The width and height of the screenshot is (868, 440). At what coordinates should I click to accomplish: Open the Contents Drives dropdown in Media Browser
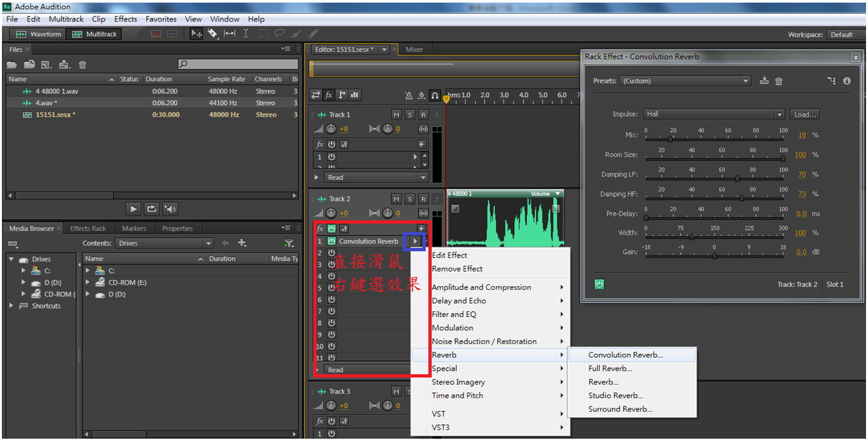tap(165, 243)
